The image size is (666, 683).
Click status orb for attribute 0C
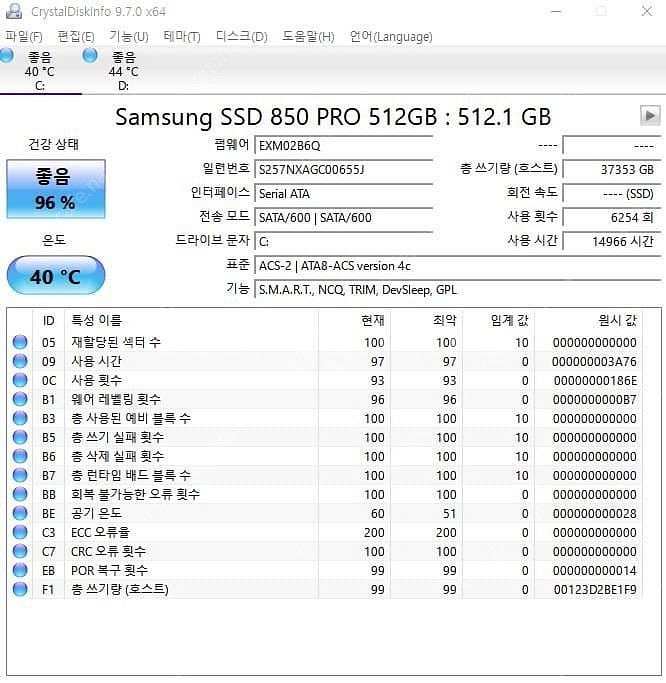pos(20,380)
